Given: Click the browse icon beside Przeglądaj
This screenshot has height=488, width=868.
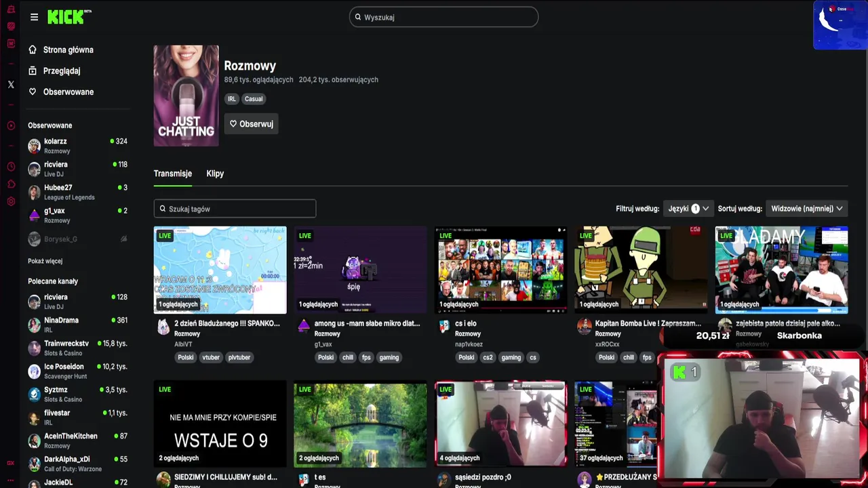Looking at the screenshot, I should point(33,70).
